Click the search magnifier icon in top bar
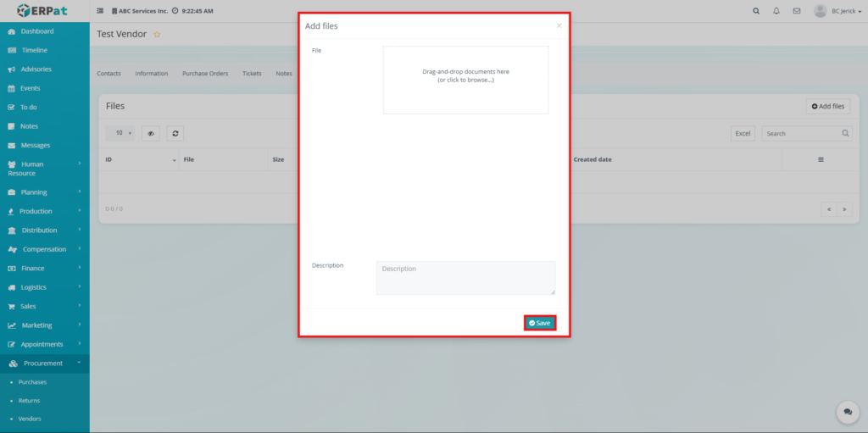868x433 pixels. point(756,11)
